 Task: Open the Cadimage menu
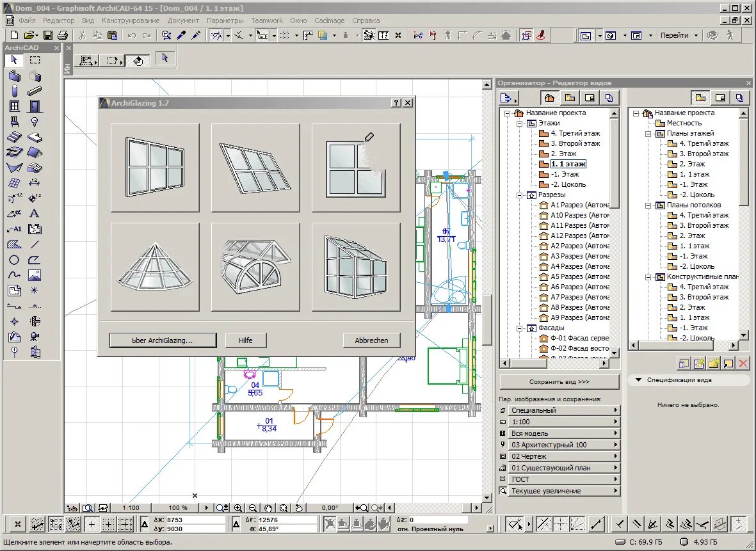coord(329,20)
